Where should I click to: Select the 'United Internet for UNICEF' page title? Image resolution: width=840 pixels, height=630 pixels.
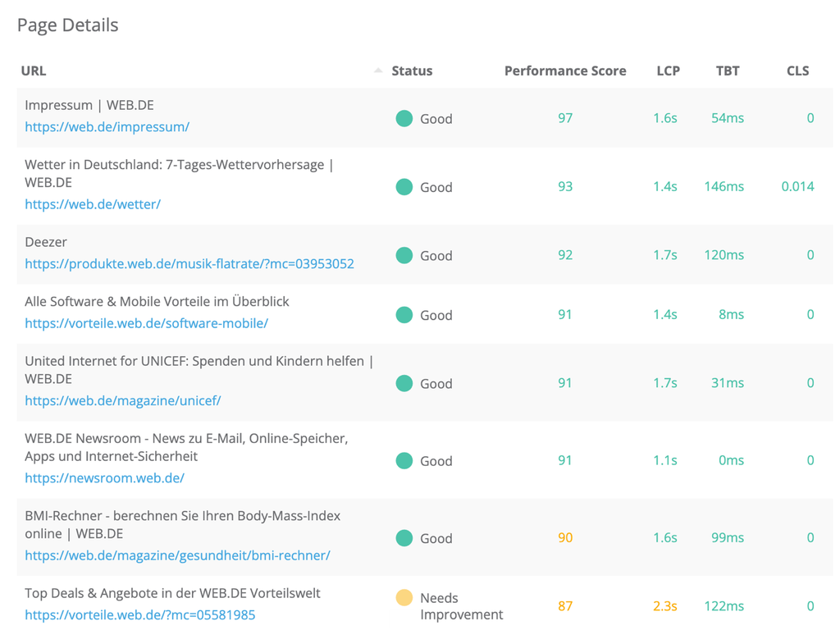199,370
